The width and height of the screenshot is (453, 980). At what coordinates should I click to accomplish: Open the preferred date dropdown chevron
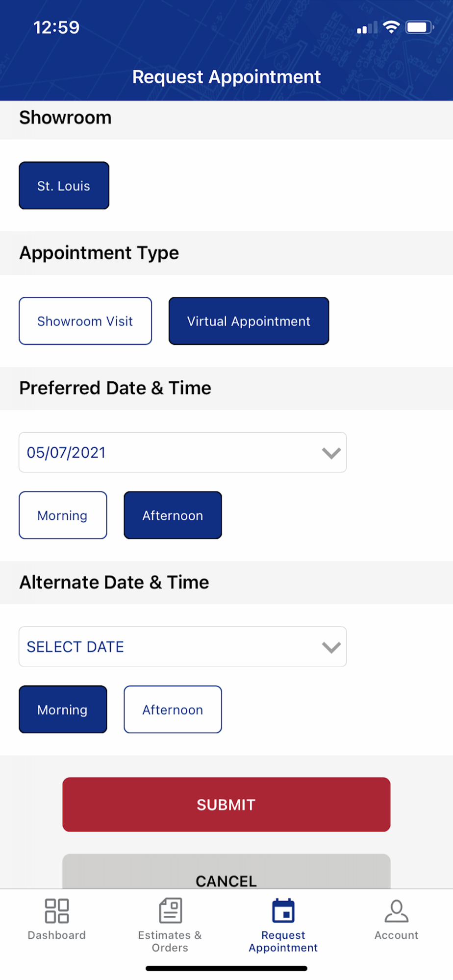[x=331, y=453]
